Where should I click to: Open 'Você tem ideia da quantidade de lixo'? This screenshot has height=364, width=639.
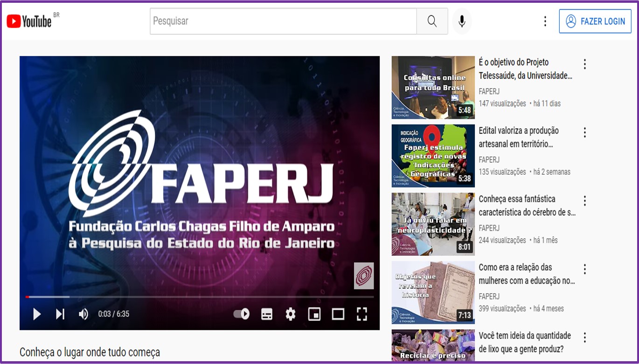click(x=525, y=342)
